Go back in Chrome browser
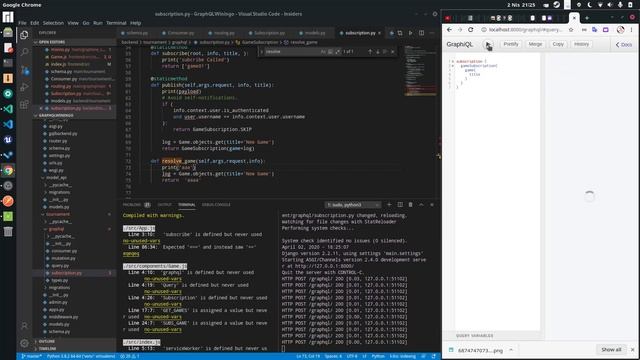Image resolution: width=640 pixels, height=360 pixels. click(449, 30)
